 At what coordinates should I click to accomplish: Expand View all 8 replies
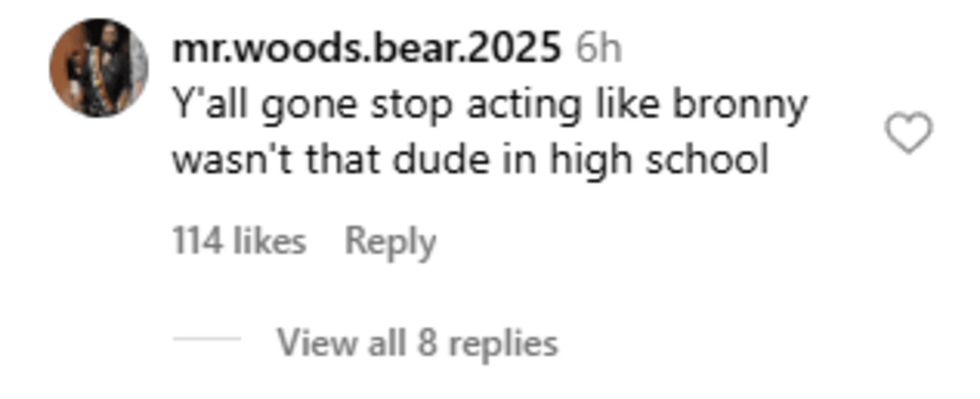tap(418, 342)
